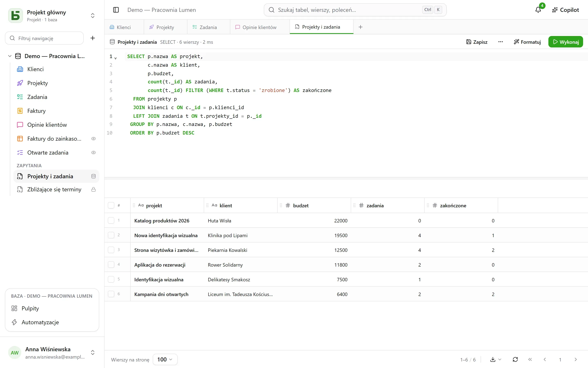588x368 pixels.
Task: Click the database icon beside Projekty i zadania query
Action: pos(94,176)
